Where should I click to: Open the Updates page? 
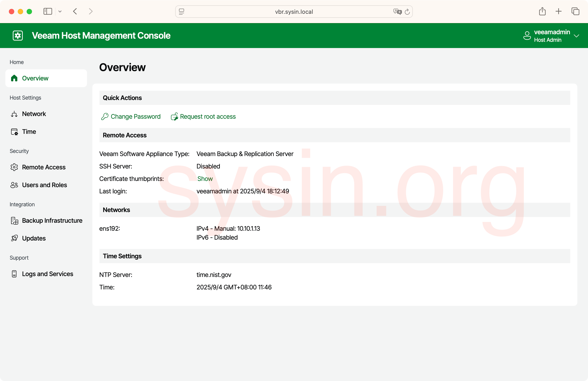[34, 238]
